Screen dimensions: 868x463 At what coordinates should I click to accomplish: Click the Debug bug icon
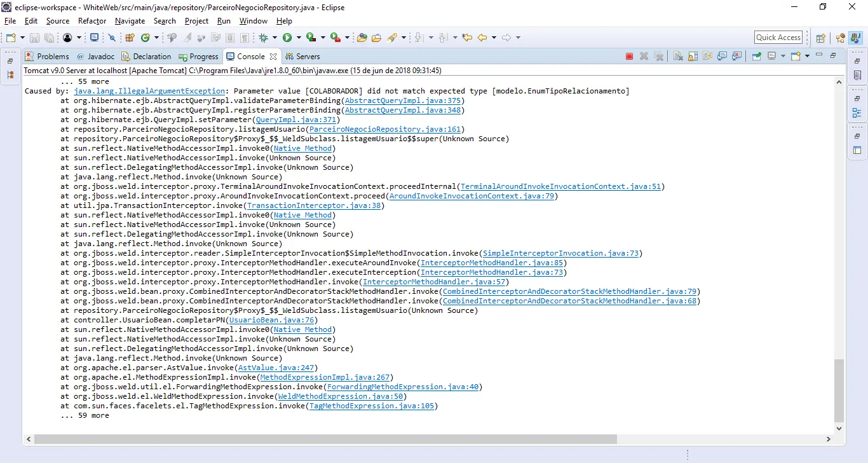point(263,38)
